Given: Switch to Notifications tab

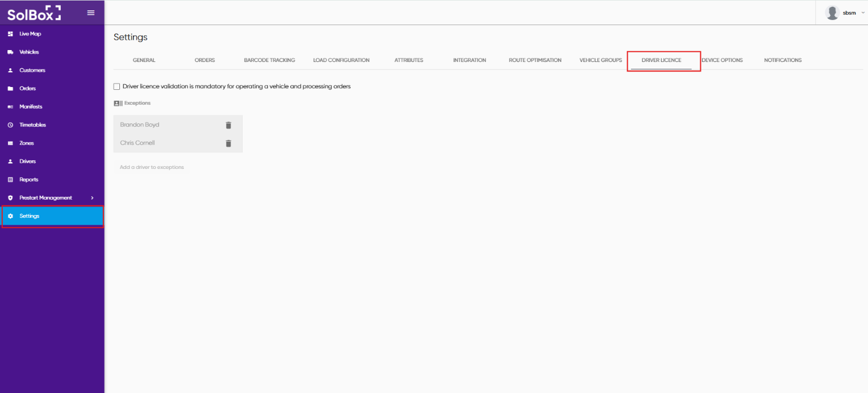Looking at the screenshot, I should (783, 60).
